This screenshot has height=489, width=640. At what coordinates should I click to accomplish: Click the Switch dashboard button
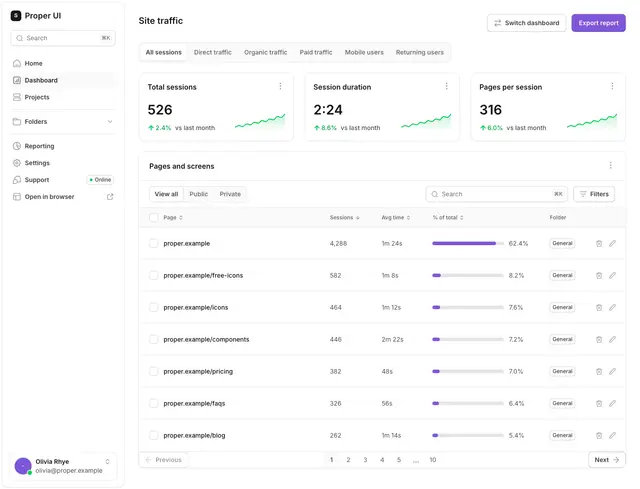pyautogui.click(x=527, y=23)
